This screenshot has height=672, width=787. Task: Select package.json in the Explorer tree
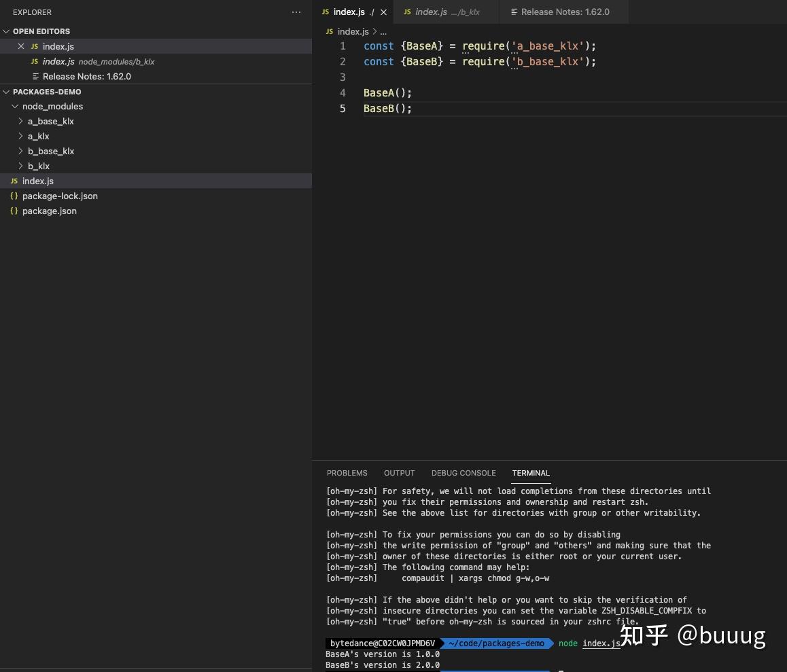click(x=49, y=211)
